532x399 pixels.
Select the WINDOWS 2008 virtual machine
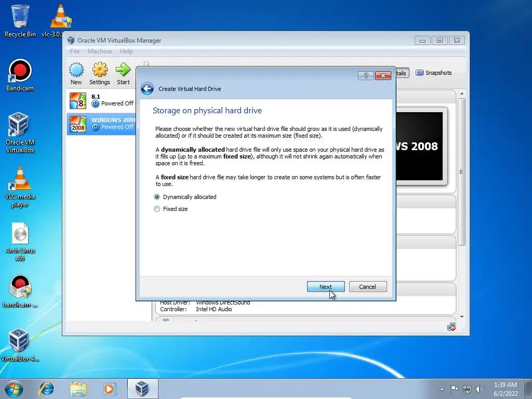pyautogui.click(x=101, y=124)
